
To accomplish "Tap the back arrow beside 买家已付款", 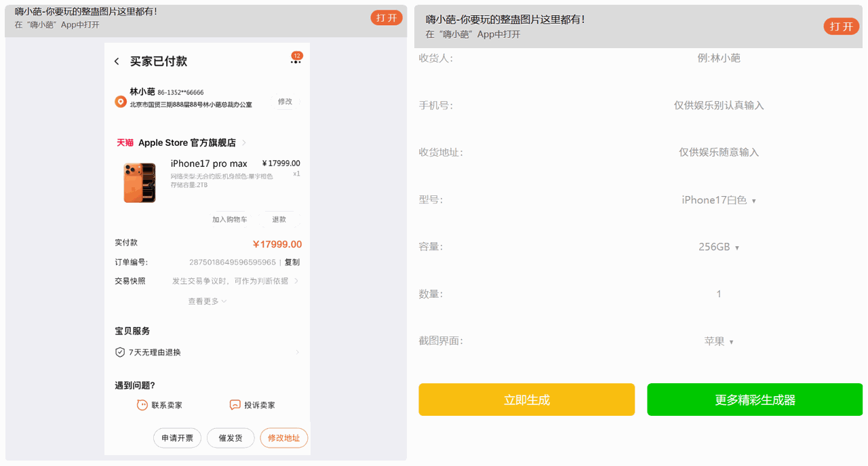I will click(117, 62).
